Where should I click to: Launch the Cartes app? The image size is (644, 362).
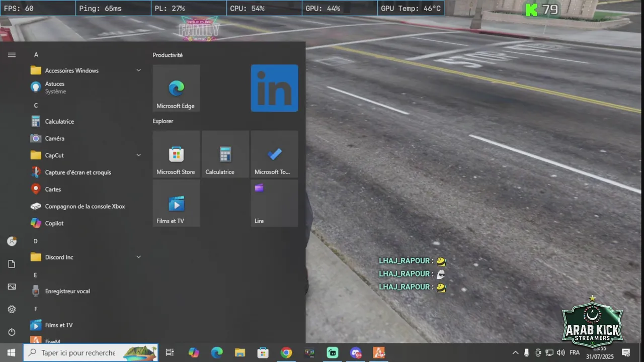point(87,189)
